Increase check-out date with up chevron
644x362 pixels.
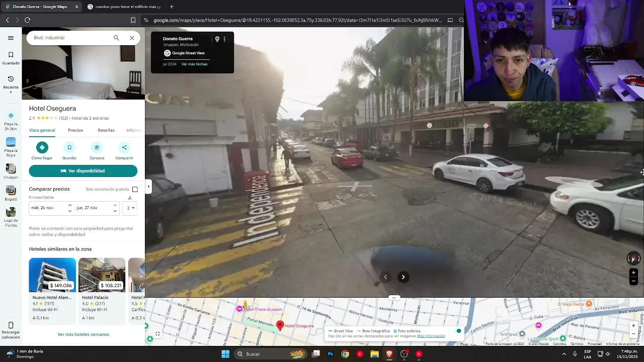[115, 205]
